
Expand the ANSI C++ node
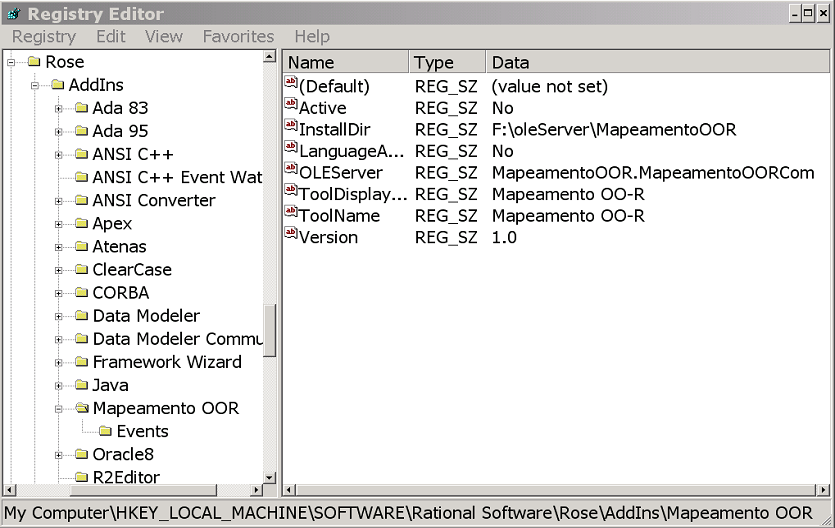pos(59,155)
